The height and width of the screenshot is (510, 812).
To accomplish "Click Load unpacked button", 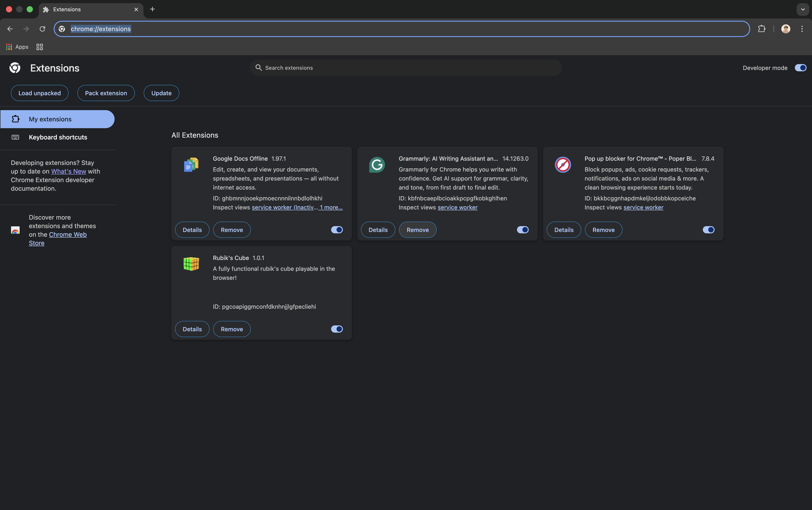I will point(40,93).
